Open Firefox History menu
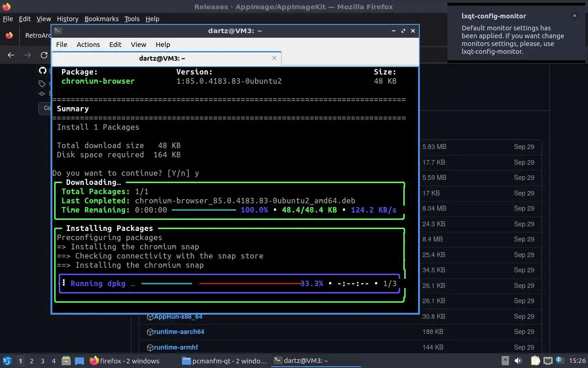588x368 pixels. coord(68,19)
